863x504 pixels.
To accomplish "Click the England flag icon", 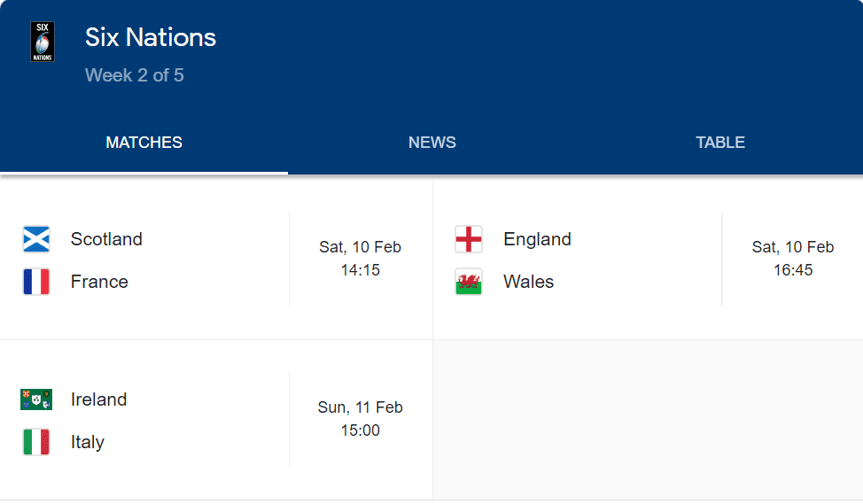I will [469, 239].
